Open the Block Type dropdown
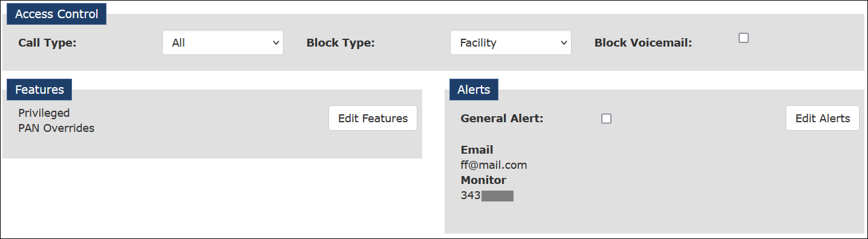 tap(511, 43)
